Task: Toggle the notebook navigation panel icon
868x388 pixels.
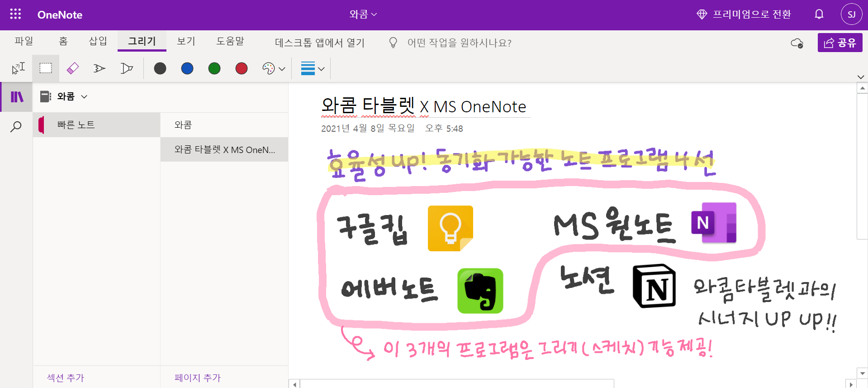Action: (17, 96)
